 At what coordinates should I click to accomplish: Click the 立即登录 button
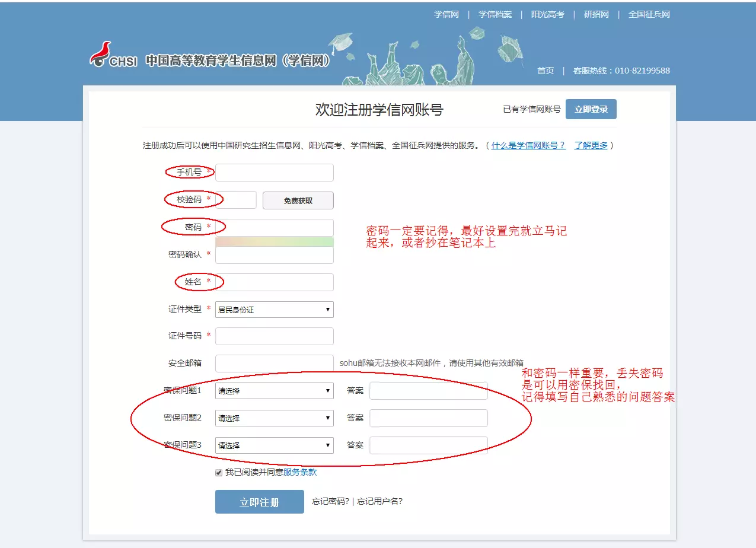pos(591,109)
